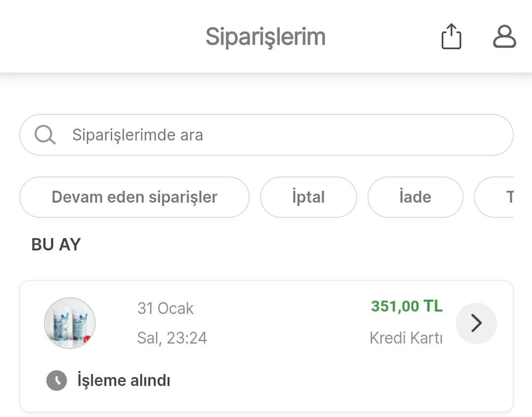Filter by Devam eden siparişler
The image size is (532, 417).
[134, 197]
